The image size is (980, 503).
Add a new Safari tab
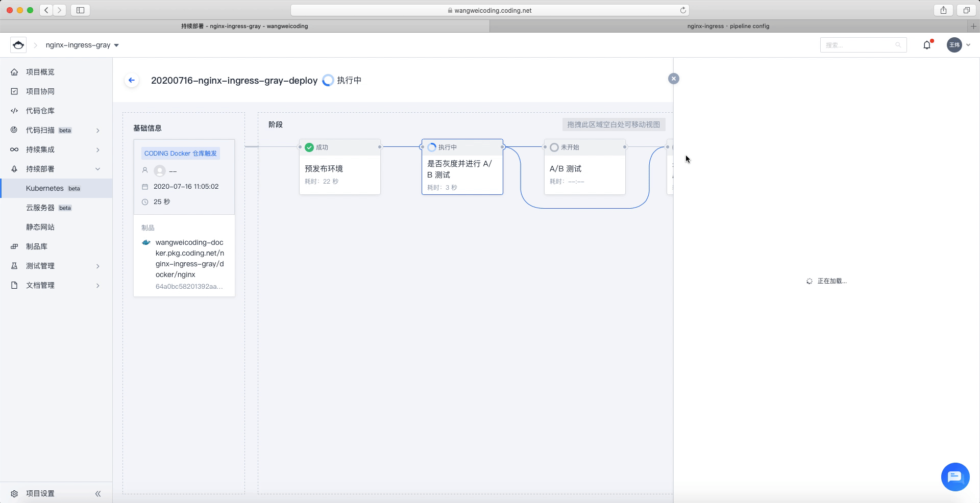tap(973, 26)
